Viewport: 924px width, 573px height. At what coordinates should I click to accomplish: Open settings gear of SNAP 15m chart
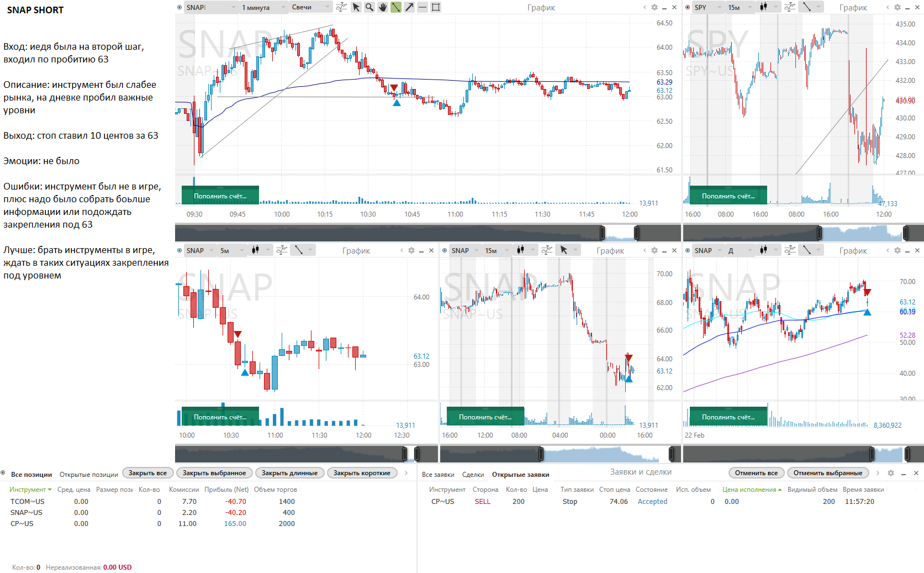(x=654, y=250)
